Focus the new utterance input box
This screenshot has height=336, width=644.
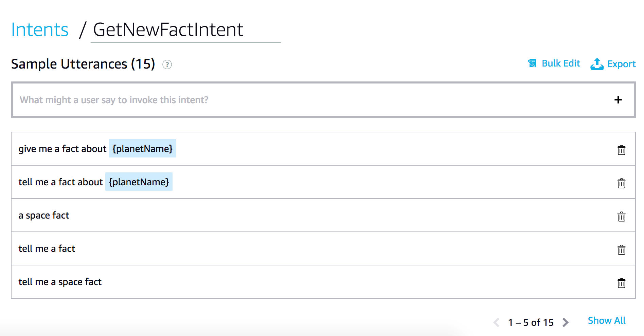(306, 100)
